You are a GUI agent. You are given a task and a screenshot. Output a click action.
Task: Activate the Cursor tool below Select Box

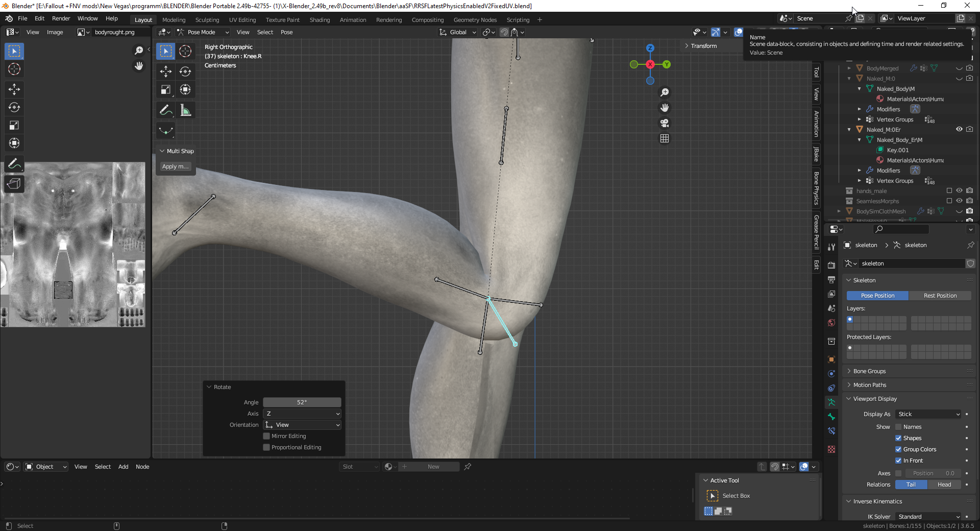point(14,69)
